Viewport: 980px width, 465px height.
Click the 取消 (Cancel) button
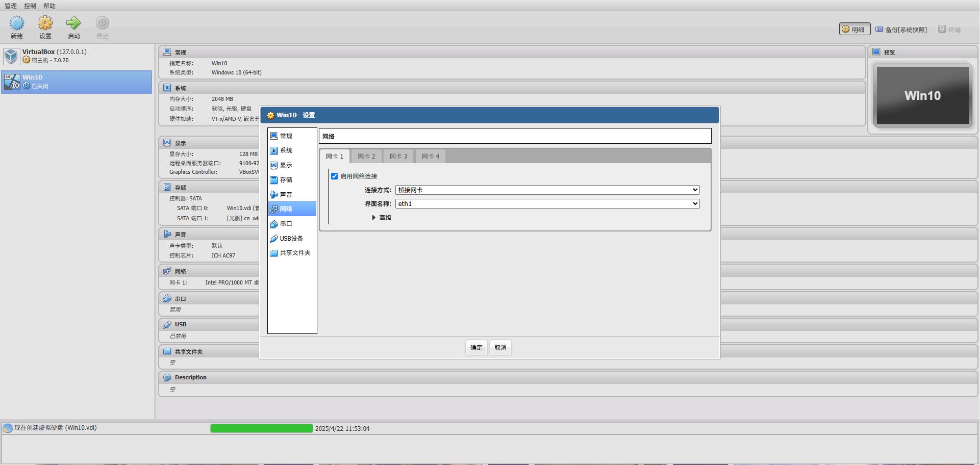(500, 348)
